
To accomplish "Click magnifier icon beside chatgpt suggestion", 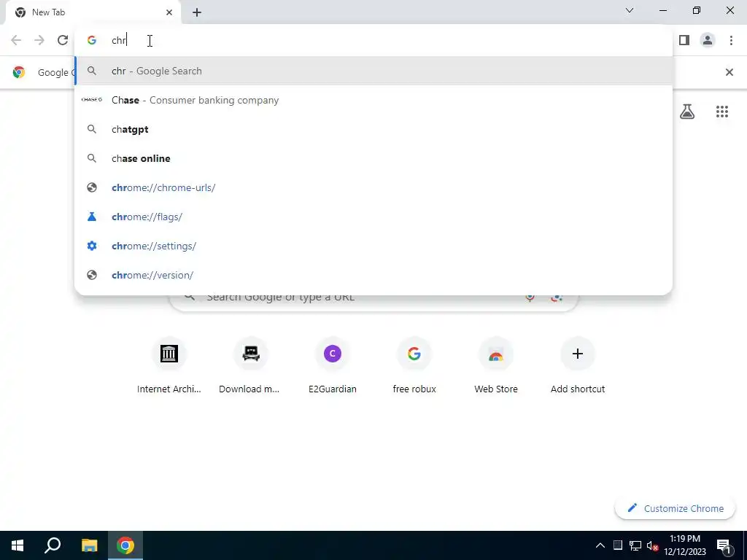I will coord(92,129).
